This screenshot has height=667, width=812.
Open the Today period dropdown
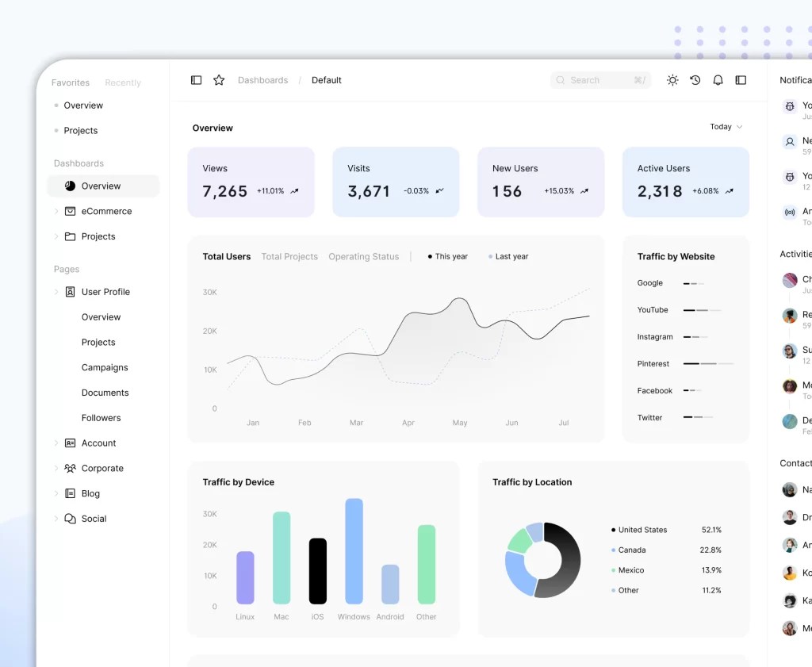(x=726, y=127)
